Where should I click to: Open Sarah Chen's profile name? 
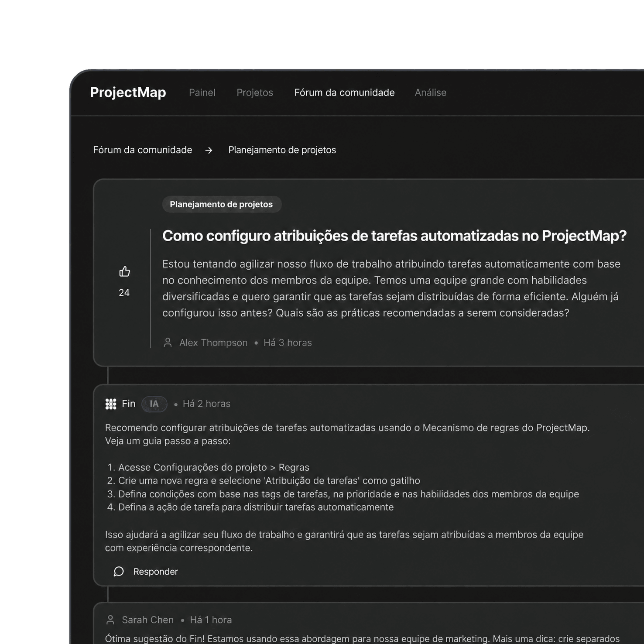tap(148, 620)
